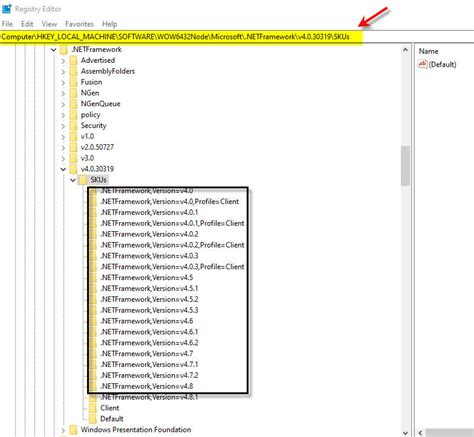Select key .NETFramework,Version=v4.5.1
474x437 pixels.
pos(149,288)
